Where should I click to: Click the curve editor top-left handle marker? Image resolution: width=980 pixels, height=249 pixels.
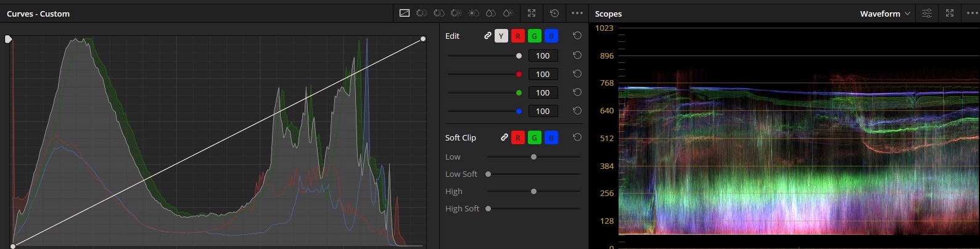tap(9, 39)
